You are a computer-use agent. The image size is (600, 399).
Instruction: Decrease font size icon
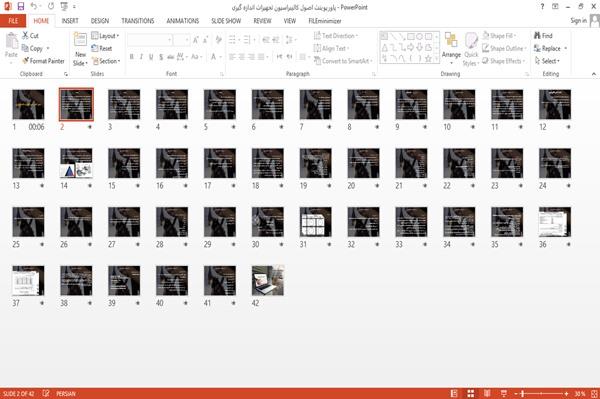coord(205,40)
